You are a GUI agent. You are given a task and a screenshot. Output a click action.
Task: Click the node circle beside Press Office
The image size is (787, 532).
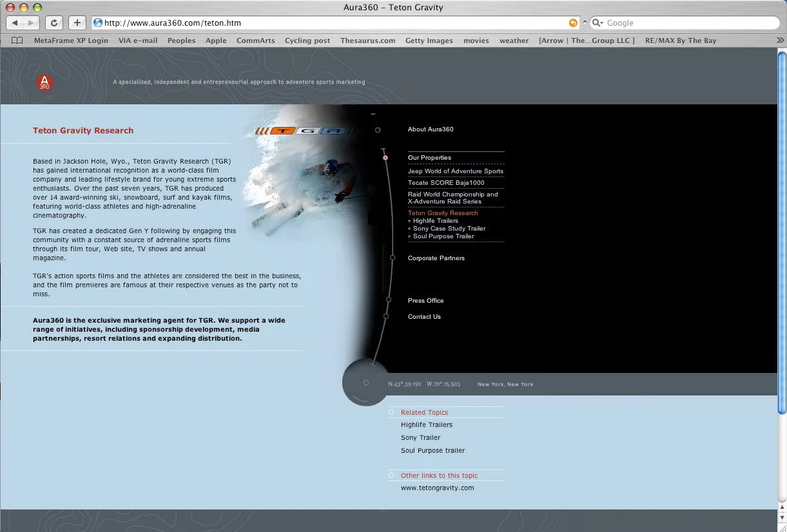coord(389,299)
